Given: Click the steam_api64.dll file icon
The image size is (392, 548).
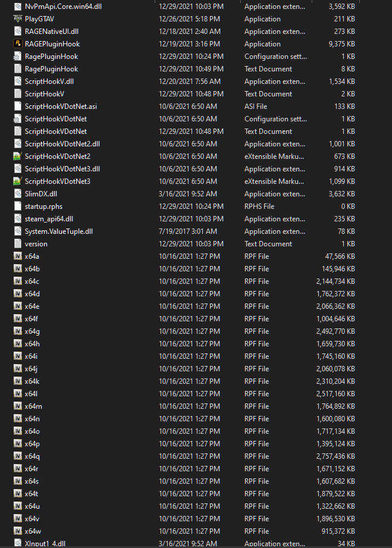Looking at the screenshot, I should (17, 219).
